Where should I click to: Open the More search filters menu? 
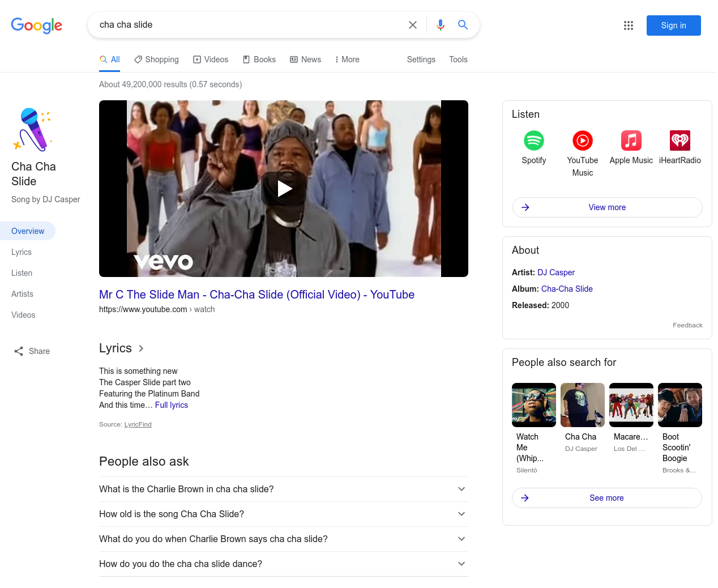click(347, 59)
